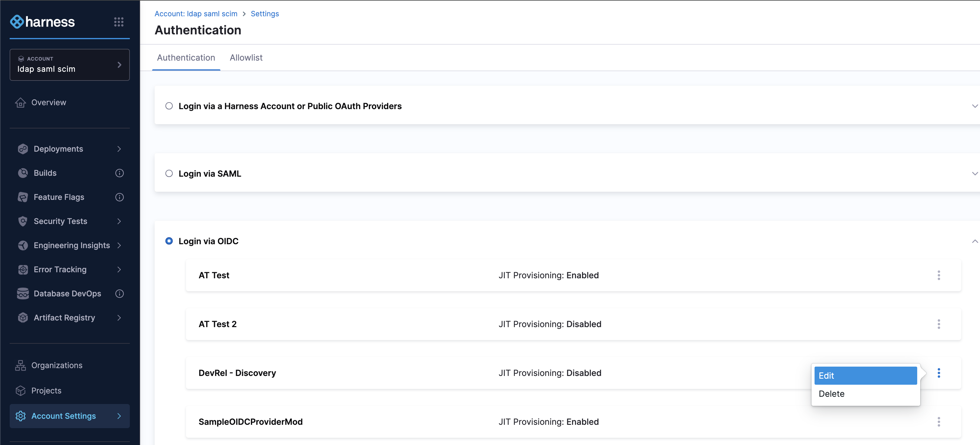Click the Database DevOps info icon
Image resolution: width=980 pixels, height=445 pixels.
120,293
